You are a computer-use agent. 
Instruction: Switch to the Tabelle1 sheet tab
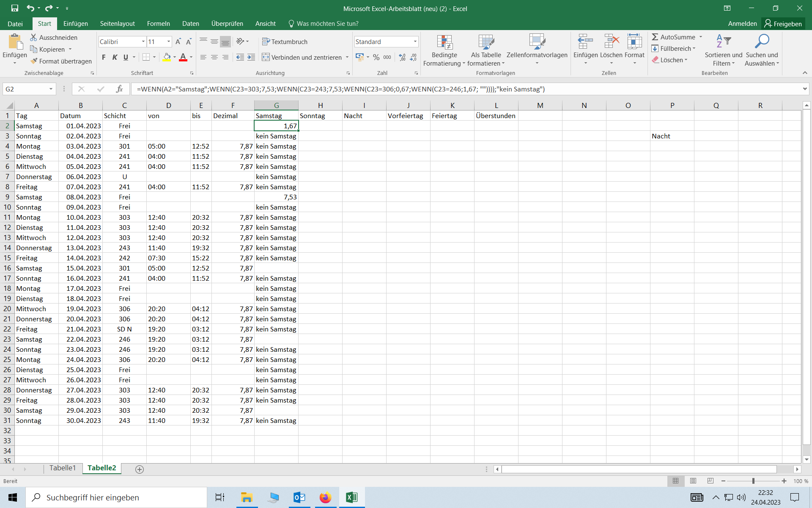point(63,468)
